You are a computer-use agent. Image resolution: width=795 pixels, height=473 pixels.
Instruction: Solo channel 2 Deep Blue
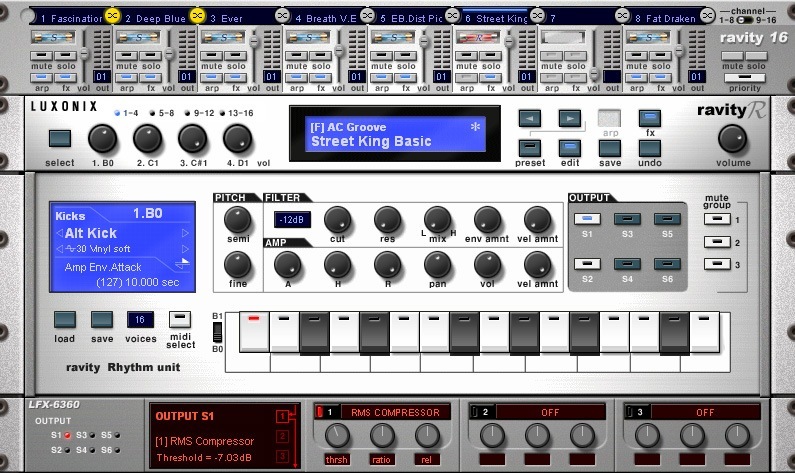coord(151,55)
